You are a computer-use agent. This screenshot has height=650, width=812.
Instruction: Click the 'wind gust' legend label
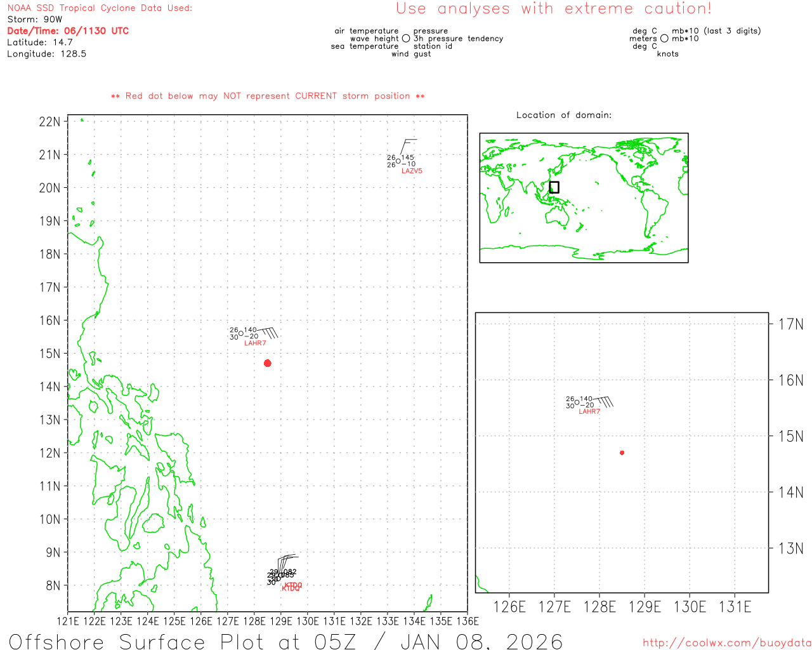pos(411,54)
